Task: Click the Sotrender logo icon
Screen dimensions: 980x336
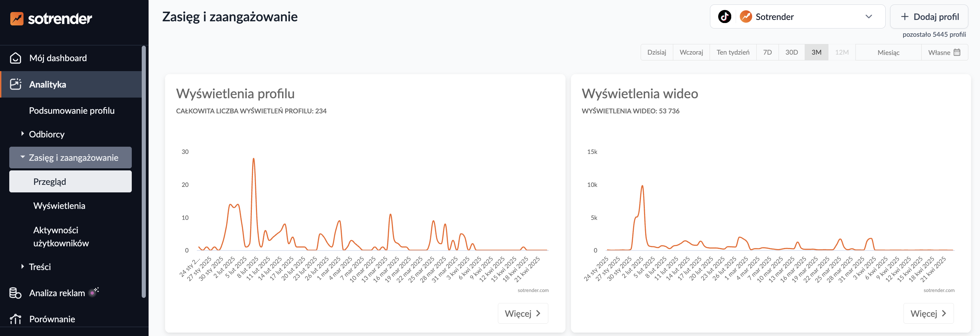Action: (17, 18)
